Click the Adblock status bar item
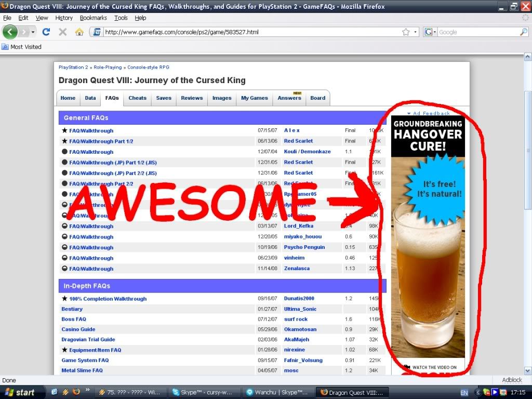 point(512,380)
